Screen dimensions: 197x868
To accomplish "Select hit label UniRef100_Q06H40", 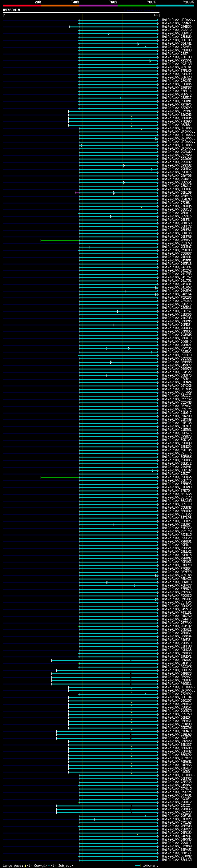I will click(176, 342).
